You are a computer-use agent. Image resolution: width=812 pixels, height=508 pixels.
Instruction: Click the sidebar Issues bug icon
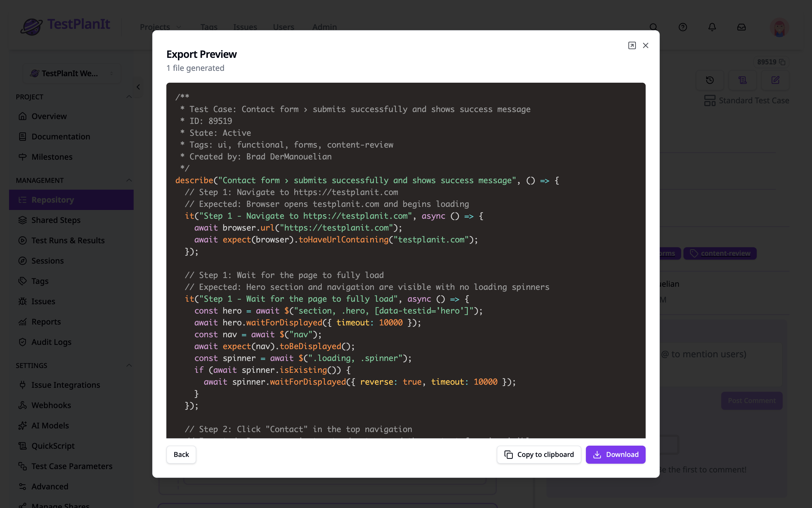pos(23,301)
